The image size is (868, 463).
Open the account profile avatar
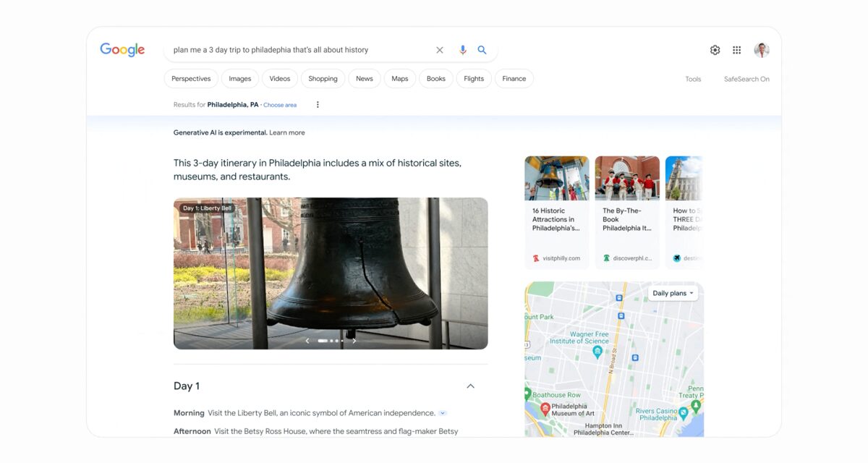pos(762,50)
